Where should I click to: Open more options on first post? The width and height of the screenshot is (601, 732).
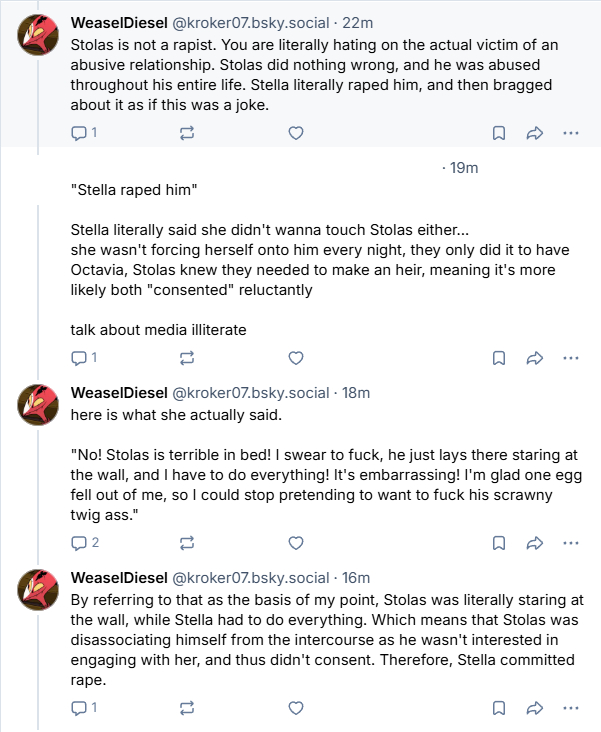(571, 132)
